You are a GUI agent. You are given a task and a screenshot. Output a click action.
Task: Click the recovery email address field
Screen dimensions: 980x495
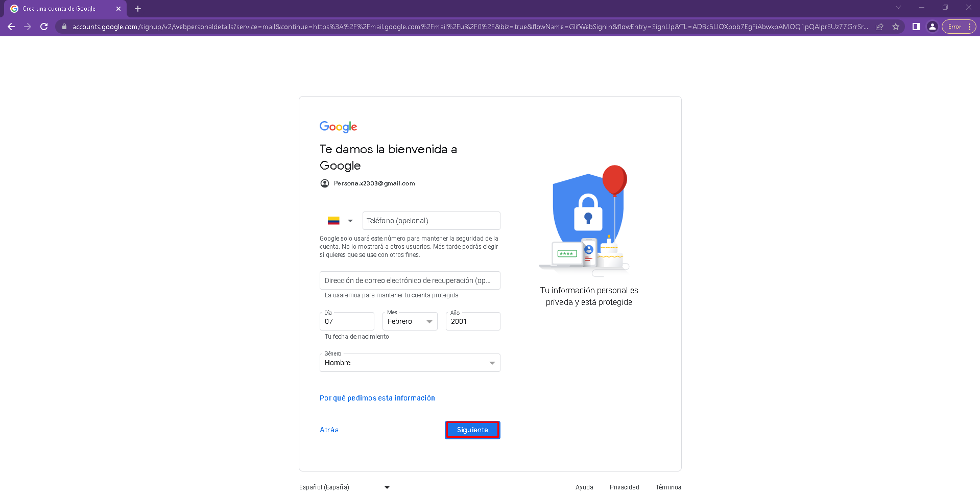[x=410, y=280]
